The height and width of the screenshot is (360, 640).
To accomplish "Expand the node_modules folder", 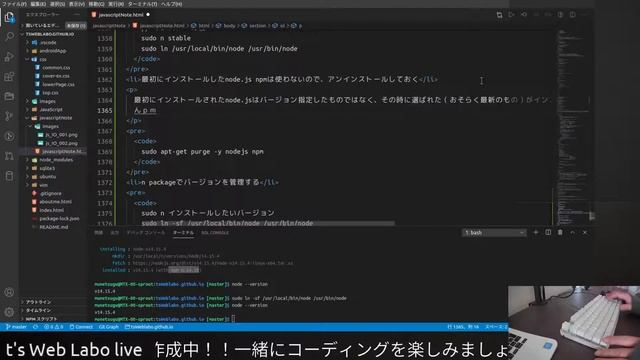I will click(56, 160).
